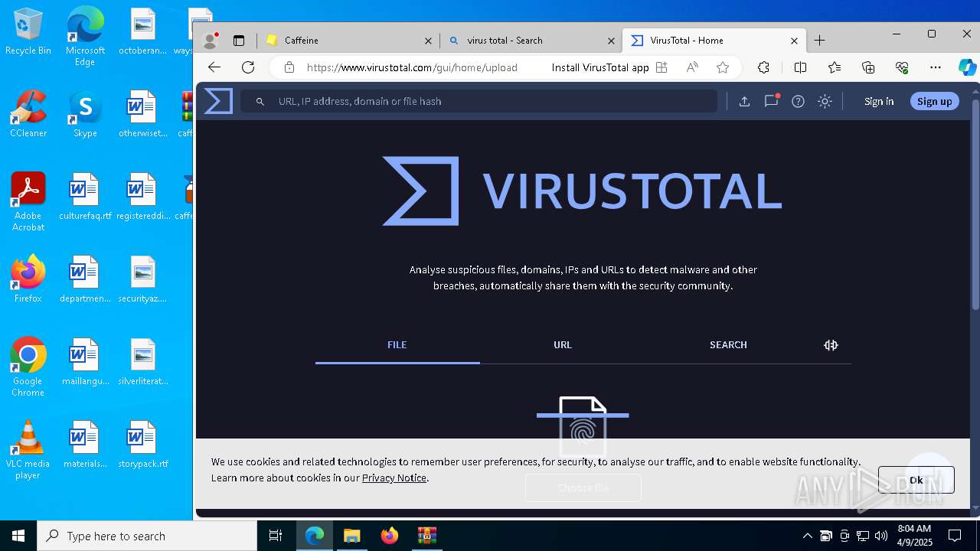The image size is (980, 551).
Task: Close the virus total - Search tab
Action: (611, 41)
